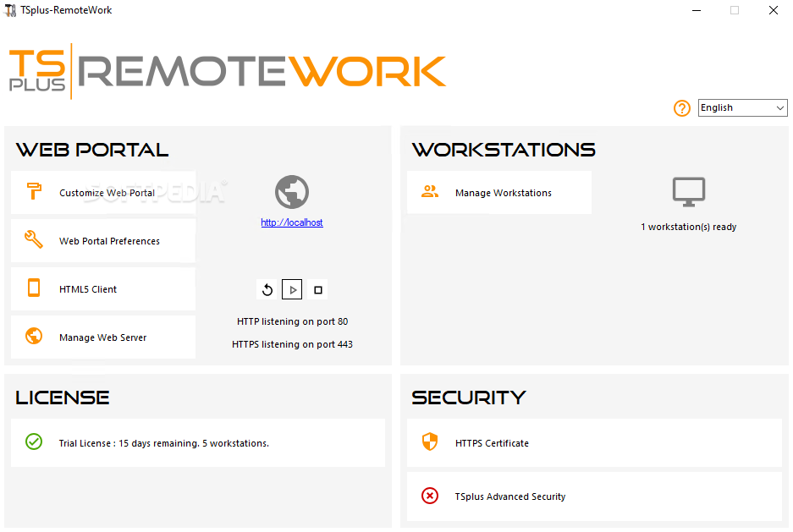
Task: Click the green checkmark license status icon
Action: [34, 442]
